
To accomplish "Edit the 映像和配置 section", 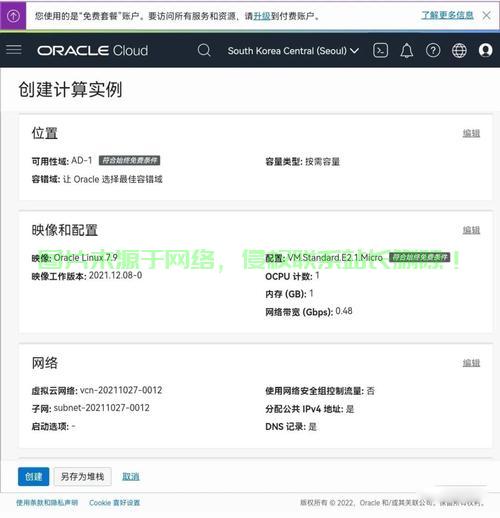I will point(471,230).
